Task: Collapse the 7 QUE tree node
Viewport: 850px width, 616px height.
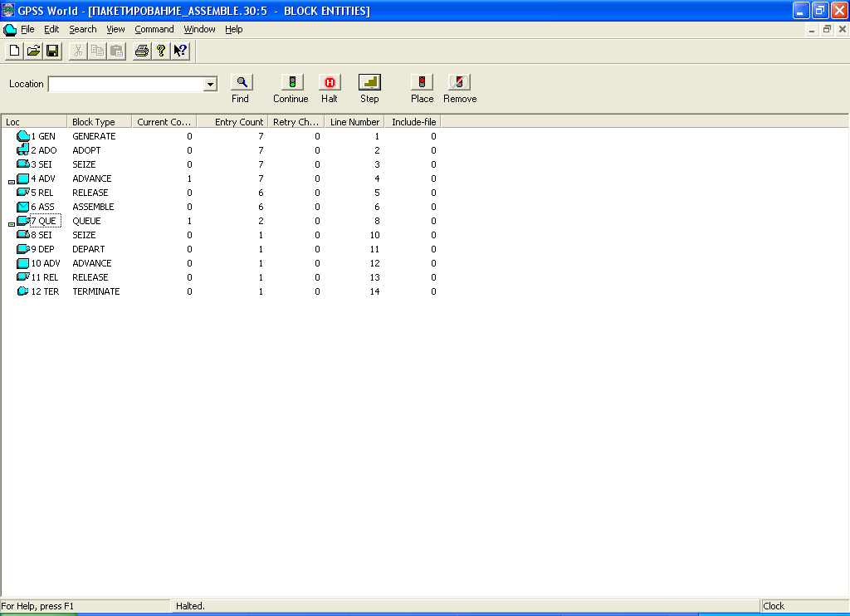Action: coord(12,224)
